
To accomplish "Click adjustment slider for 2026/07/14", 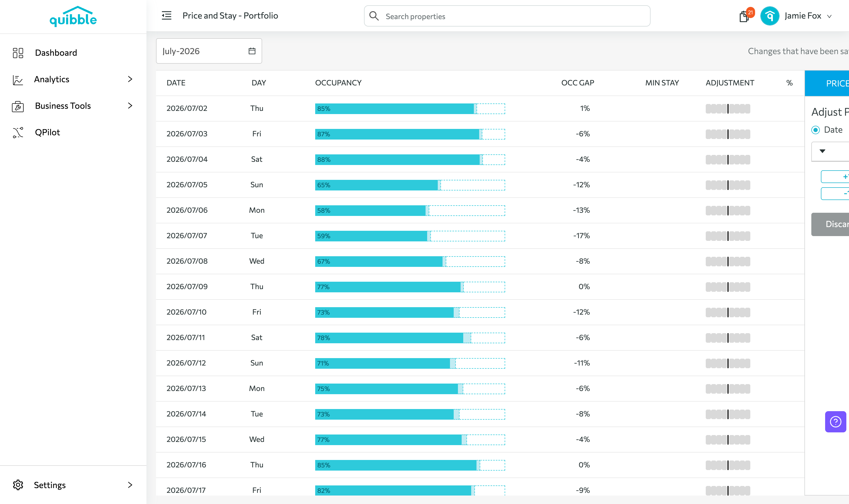I will [728, 414].
